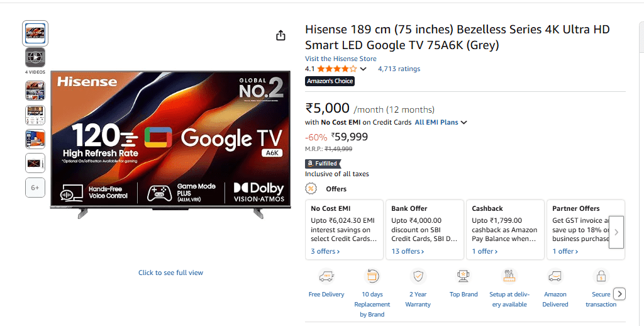This screenshot has width=644, height=326.
Task: Click the Top Brand trophy icon
Action: (464, 276)
